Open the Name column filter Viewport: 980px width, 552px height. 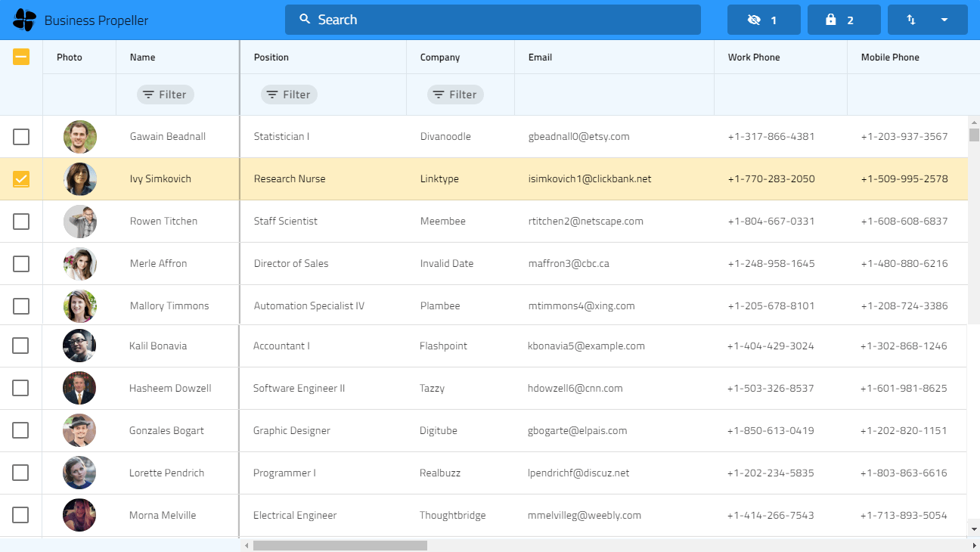point(165,95)
